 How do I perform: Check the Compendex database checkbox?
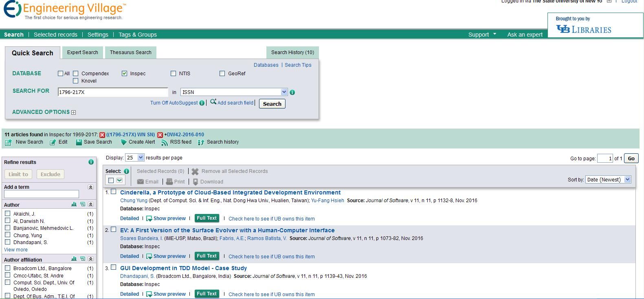click(x=76, y=74)
